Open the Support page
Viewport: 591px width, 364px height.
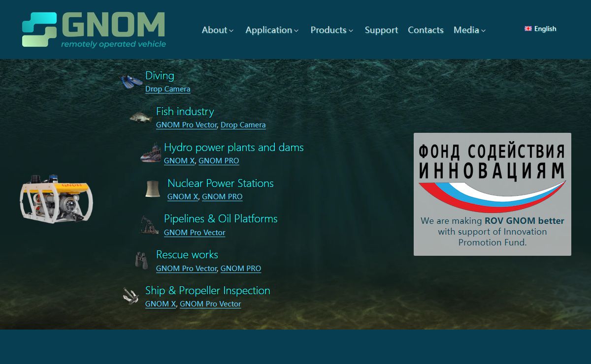coord(381,30)
